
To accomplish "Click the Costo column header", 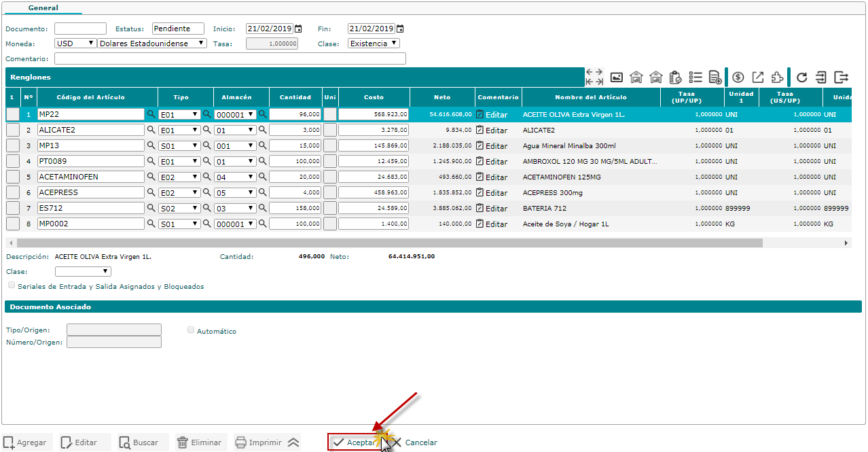I will [374, 97].
